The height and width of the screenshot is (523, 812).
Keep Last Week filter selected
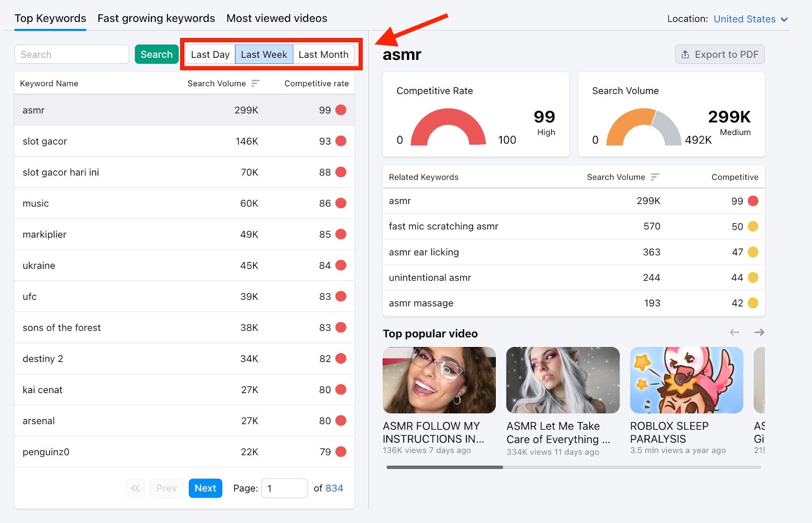coord(264,54)
